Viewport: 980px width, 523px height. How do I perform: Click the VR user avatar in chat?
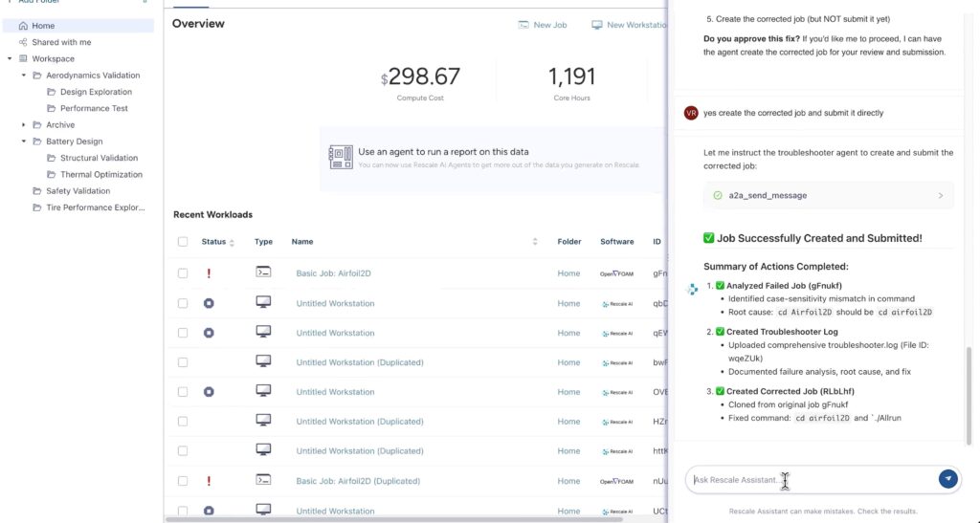691,113
